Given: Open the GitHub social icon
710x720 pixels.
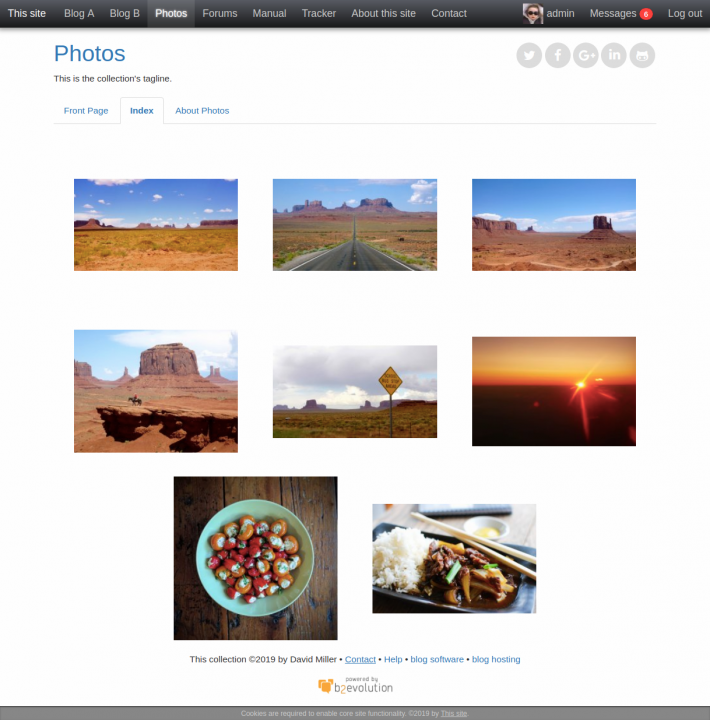Looking at the screenshot, I should coord(642,56).
